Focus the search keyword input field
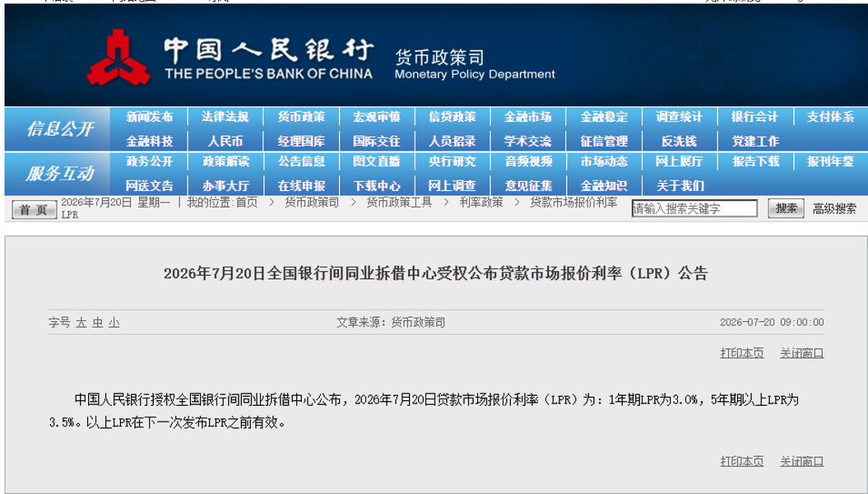The width and height of the screenshot is (868, 494). [694, 208]
